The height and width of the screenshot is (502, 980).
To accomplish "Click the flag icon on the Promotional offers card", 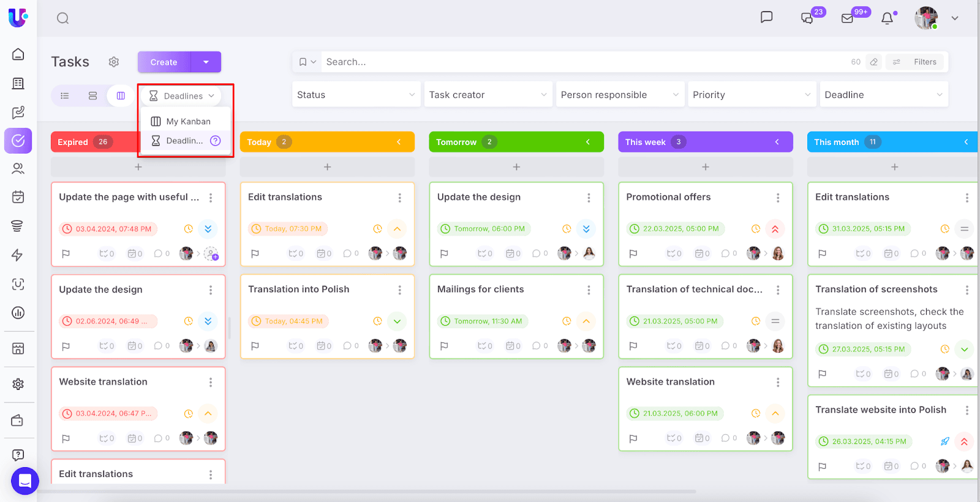I will [x=633, y=253].
